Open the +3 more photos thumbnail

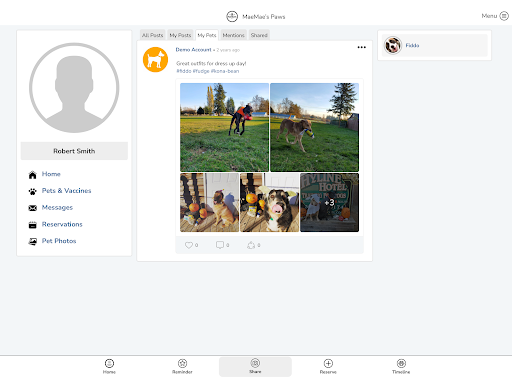[x=329, y=202]
